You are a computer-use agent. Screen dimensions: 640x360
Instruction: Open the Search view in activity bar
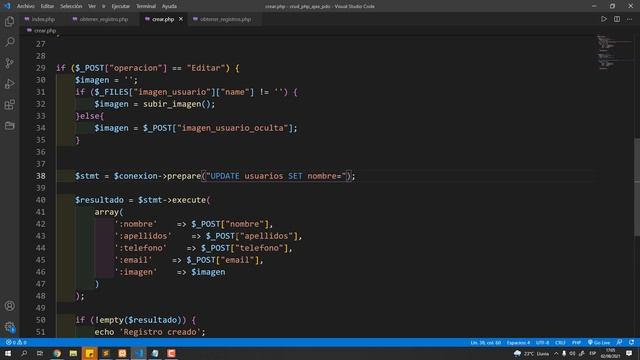9,42
